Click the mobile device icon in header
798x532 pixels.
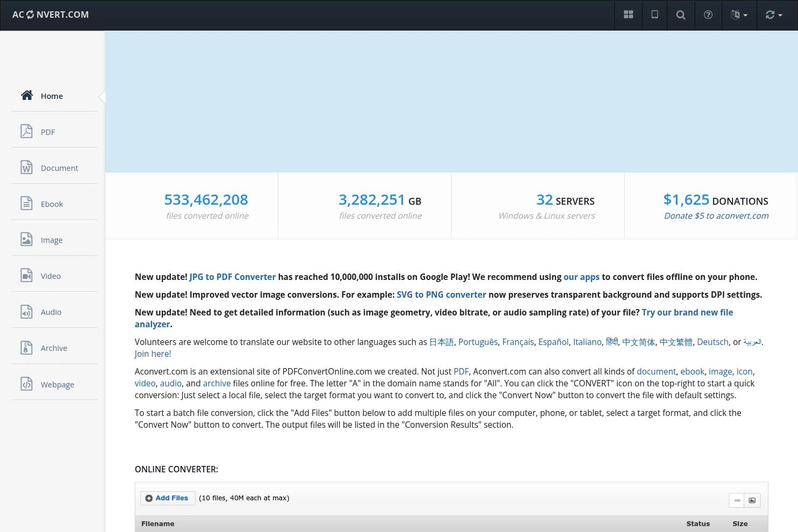click(x=655, y=15)
